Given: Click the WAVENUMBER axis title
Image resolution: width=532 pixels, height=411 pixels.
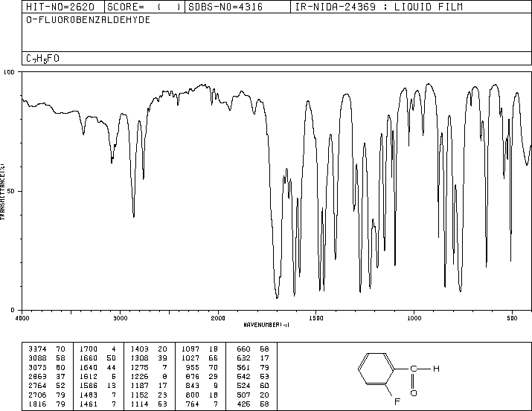Looking at the screenshot, I should (x=266, y=325).
